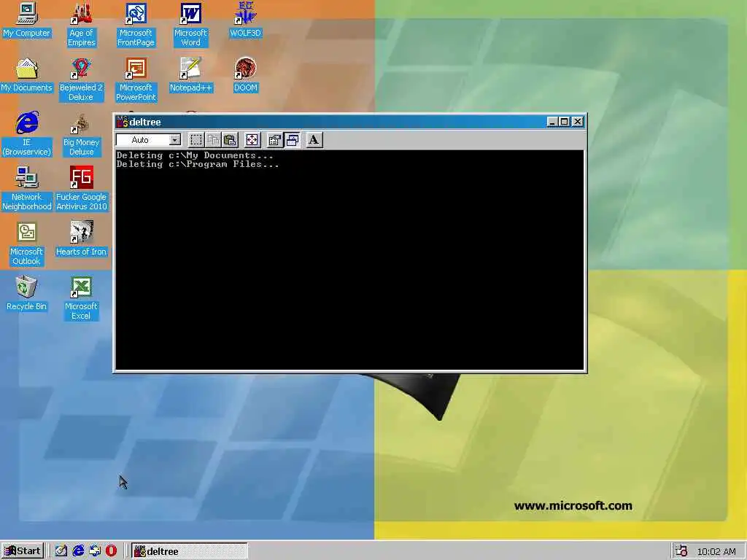Click the deltree window title bar icon
The image size is (747, 560).
coord(123,122)
